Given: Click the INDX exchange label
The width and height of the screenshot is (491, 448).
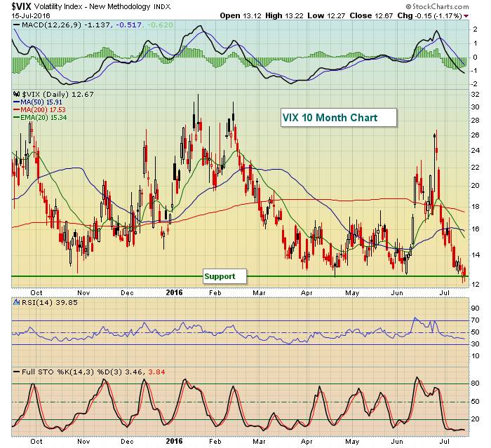Looking at the screenshot, I should pyautogui.click(x=162, y=6).
